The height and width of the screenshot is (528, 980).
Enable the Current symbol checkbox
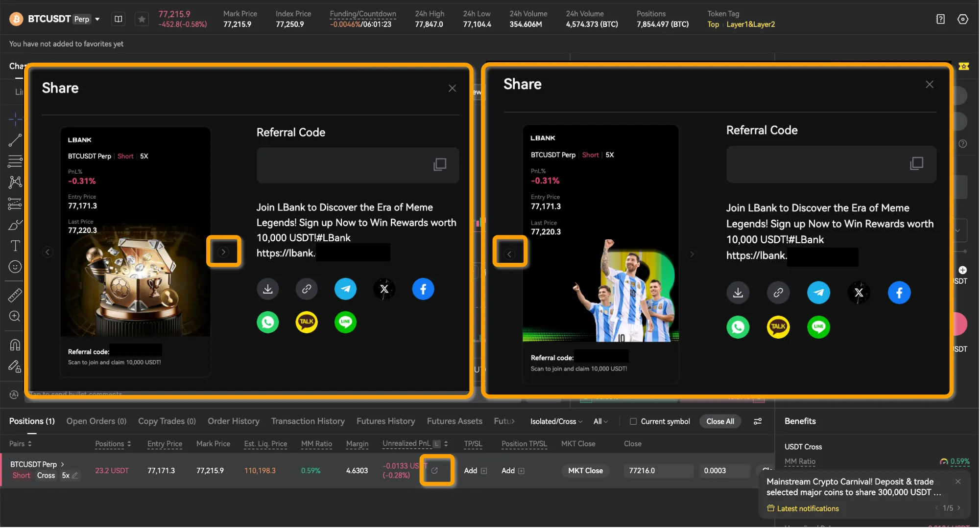pos(633,421)
